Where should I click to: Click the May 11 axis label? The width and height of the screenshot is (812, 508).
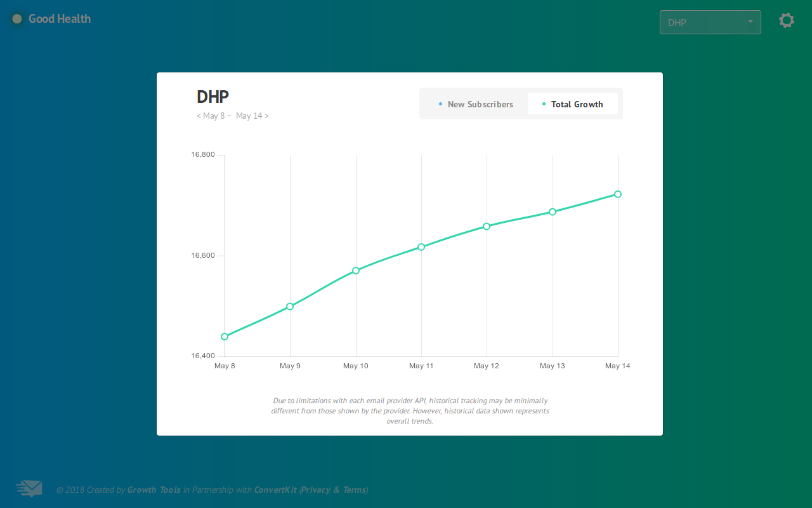tap(421, 366)
